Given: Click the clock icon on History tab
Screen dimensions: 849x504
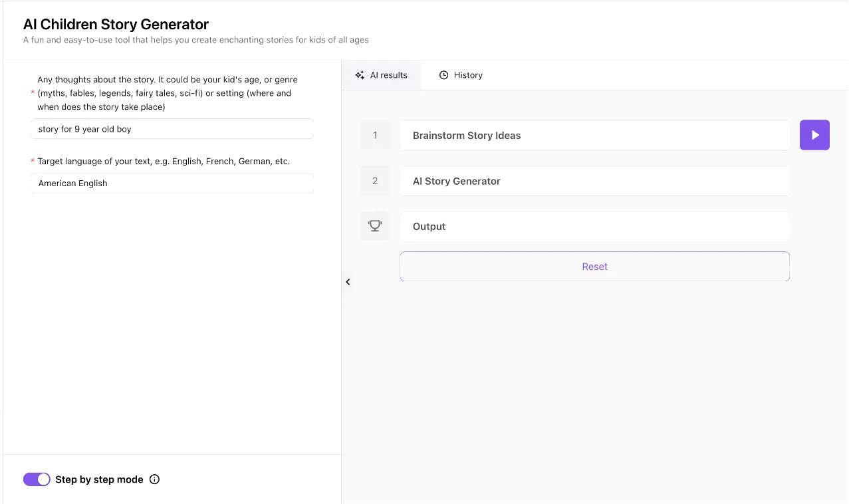Looking at the screenshot, I should pos(444,75).
